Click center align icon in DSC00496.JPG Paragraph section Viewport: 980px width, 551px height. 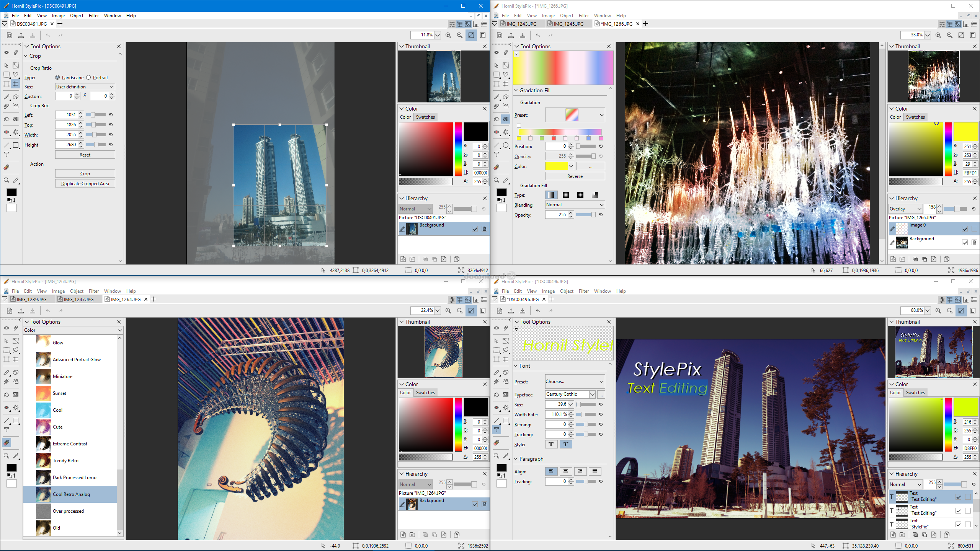(565, 471)
